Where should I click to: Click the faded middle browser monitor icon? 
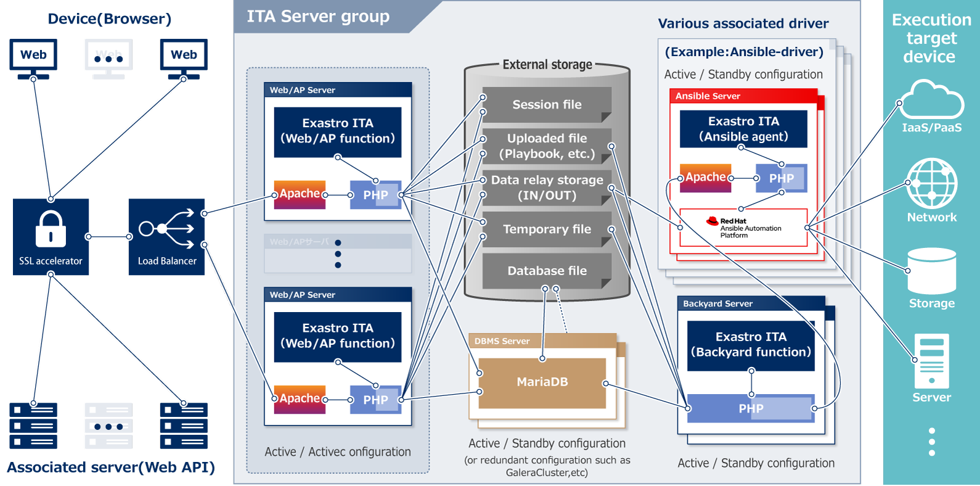click(x=108, y=59)
